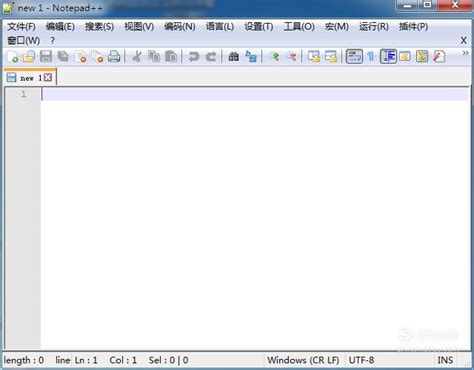Create a new document with New icon
The width and height of the screenshot is (474, 370).
13,57
